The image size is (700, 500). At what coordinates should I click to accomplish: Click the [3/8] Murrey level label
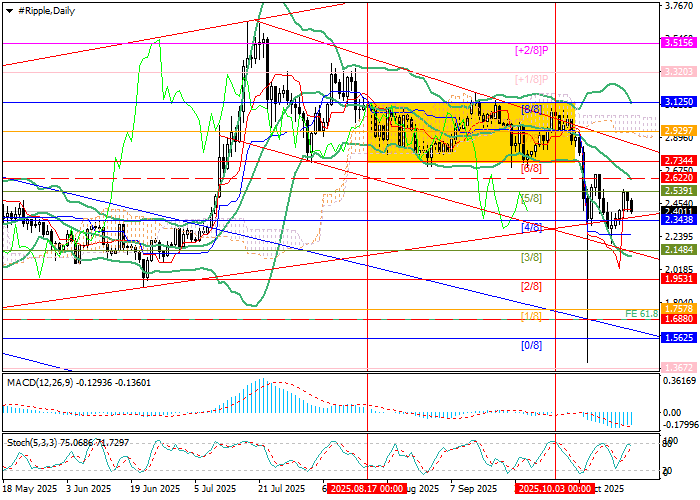point(532,258)
